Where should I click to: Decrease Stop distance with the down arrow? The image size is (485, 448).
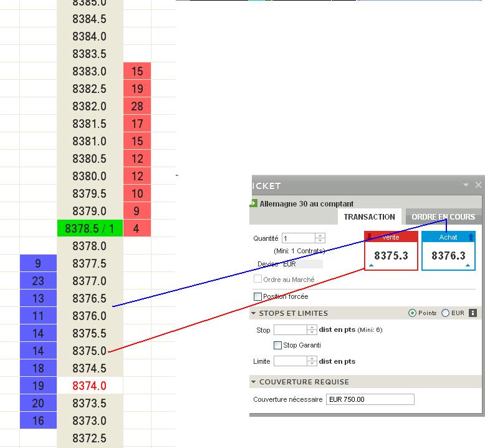(x=312, y=332)
